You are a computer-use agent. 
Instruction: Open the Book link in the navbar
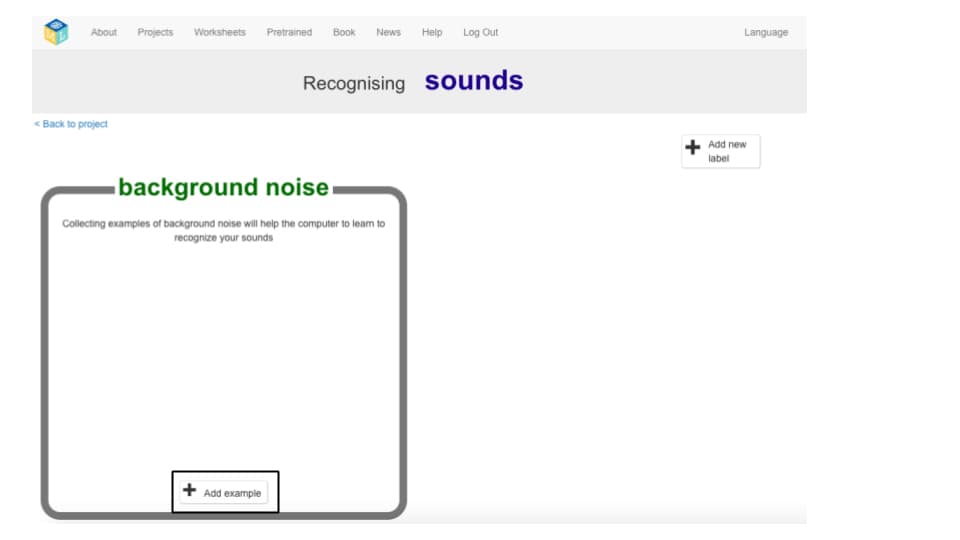(x=344, y=32)
